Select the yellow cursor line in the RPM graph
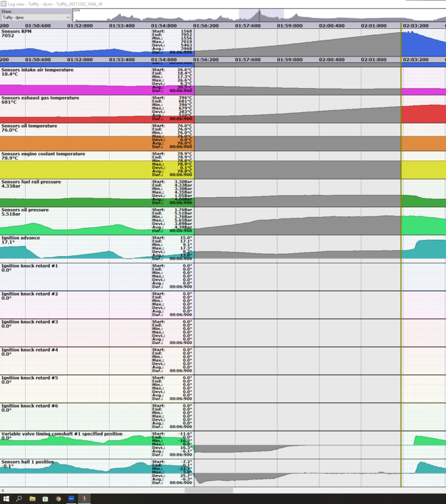Viewport: 446px width, 504px height. pyautogui.click(x=401, y=44)
